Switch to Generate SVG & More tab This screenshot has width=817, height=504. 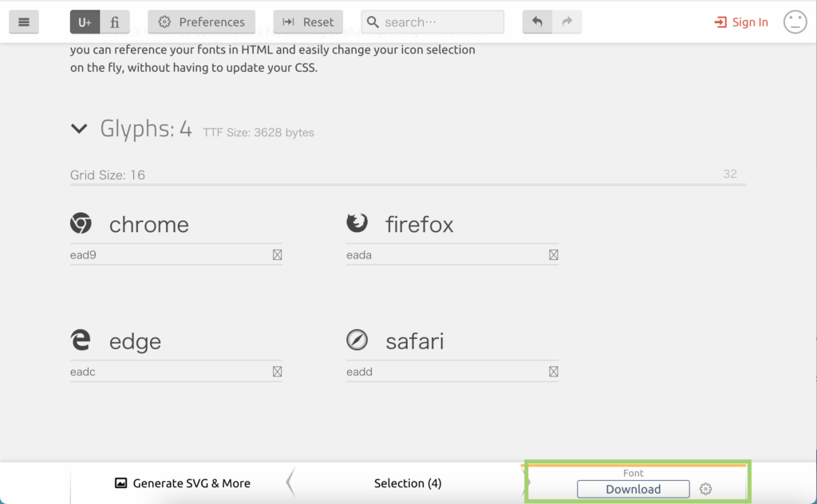pyautogui.click(x=183, y=483)
